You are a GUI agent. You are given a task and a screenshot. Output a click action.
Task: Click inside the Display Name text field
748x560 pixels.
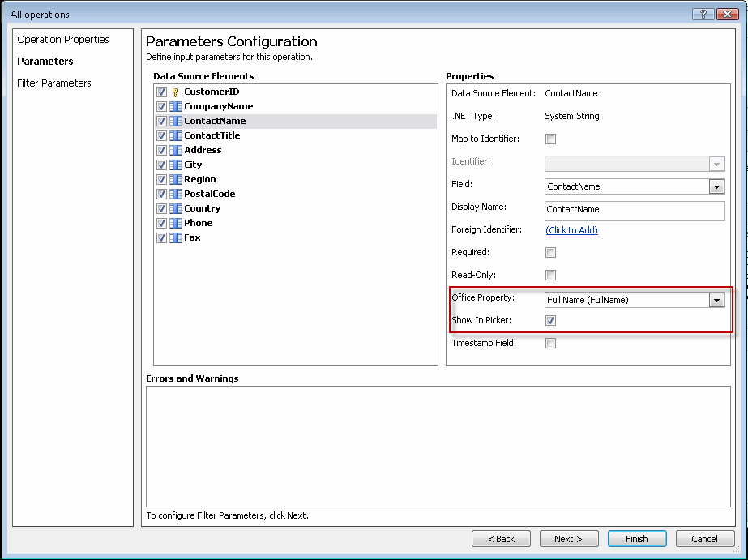point(624,209)
